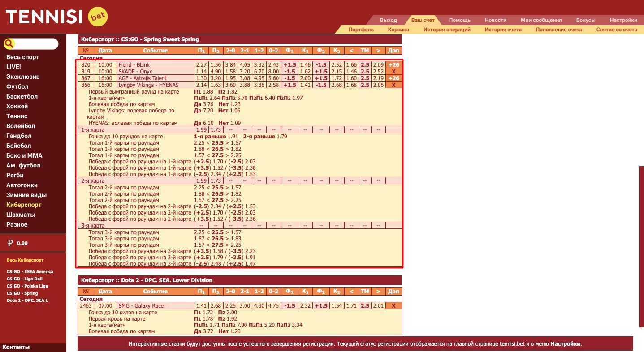Screen dimensions: 644x352
Task: Pick odds 5.60 for AGF 0-2 score
Action: pos(273,78)
